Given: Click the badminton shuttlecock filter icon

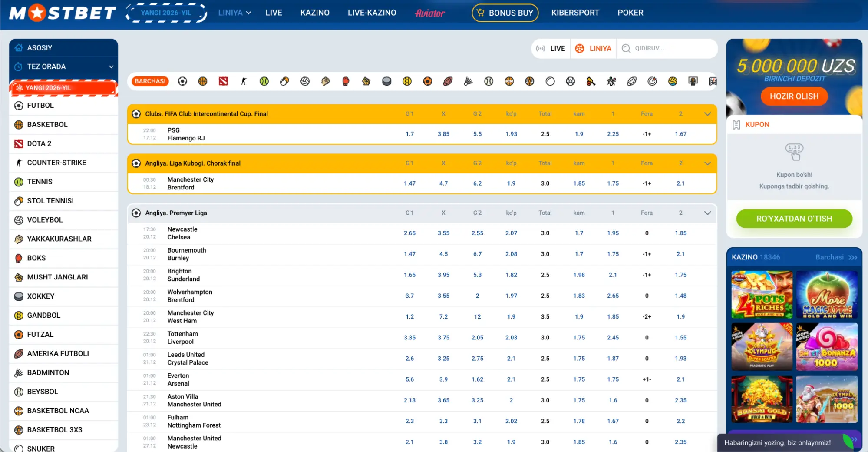Looking at the screenshot, I should [x=468, y=81].
